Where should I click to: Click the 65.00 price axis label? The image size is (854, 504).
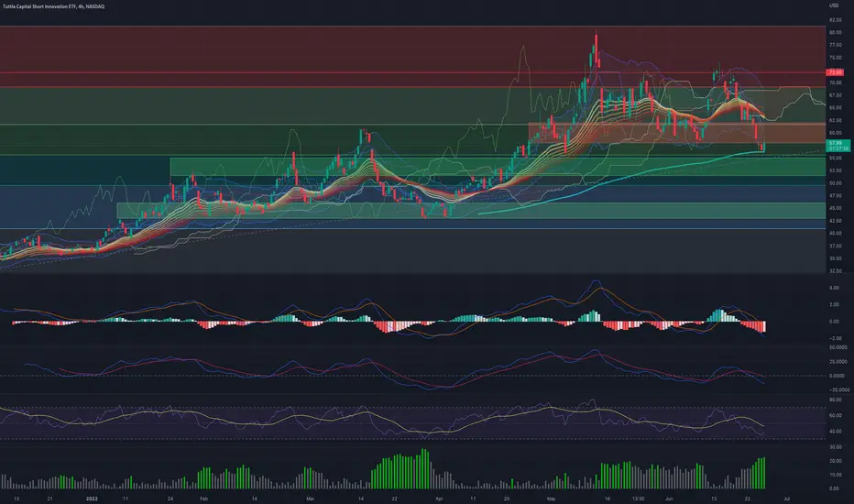(835, 108)
